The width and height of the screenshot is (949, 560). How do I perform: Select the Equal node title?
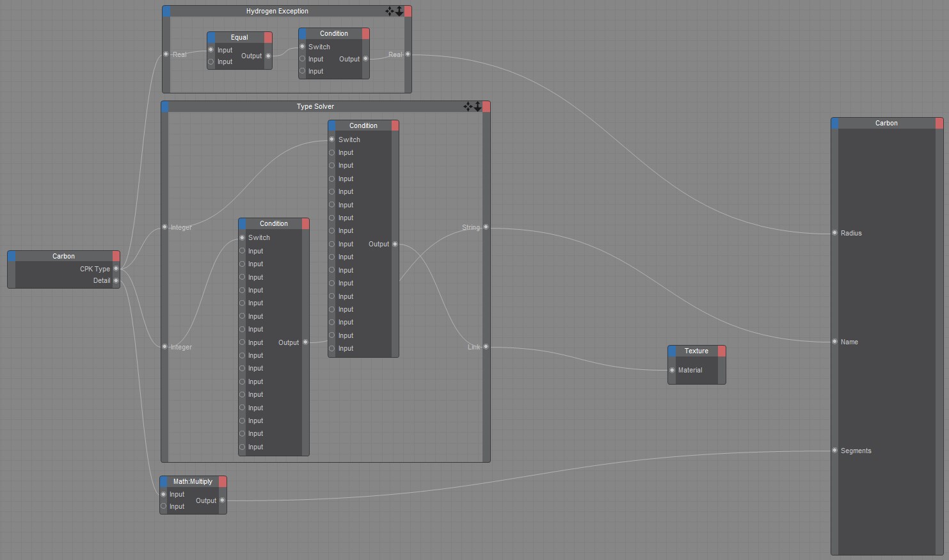239,37
